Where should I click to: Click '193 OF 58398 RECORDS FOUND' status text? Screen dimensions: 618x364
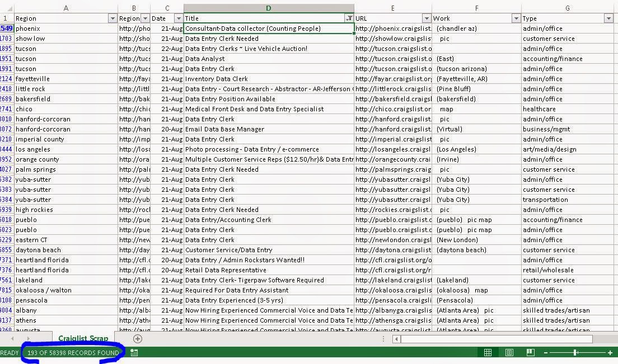[x=73, y=353]
